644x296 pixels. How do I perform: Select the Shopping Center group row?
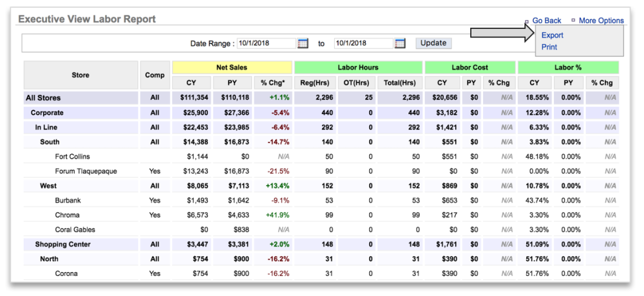pos(62,244)
